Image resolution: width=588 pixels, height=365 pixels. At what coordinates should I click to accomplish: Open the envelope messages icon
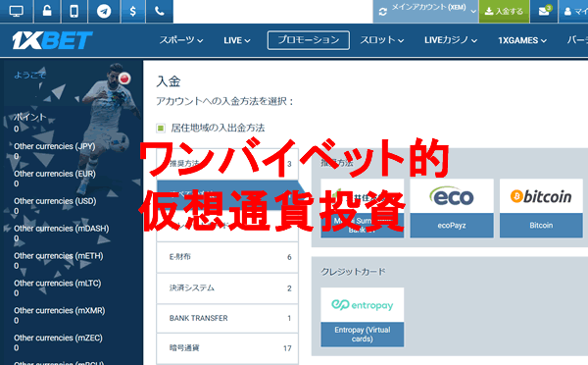[x=544, y=11]
